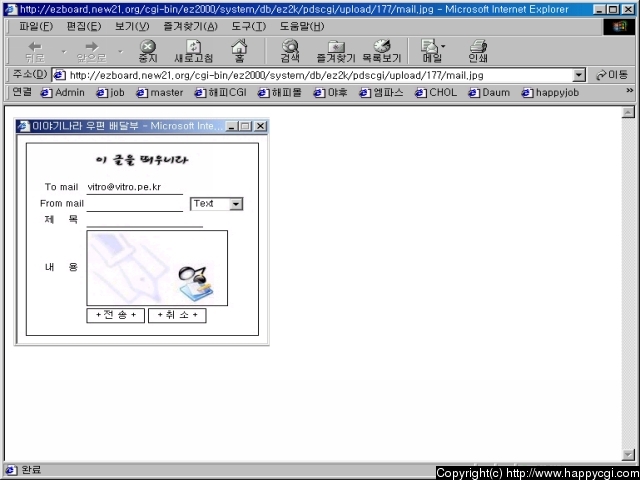The height and width of the screenshot is (480, 640).
Task: Click the Print (인쇄) toolbar icon
Action: pos(478,51)
